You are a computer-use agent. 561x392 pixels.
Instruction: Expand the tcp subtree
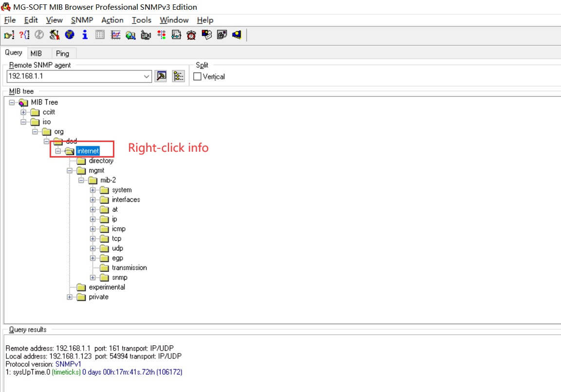(x=92, y=239)
